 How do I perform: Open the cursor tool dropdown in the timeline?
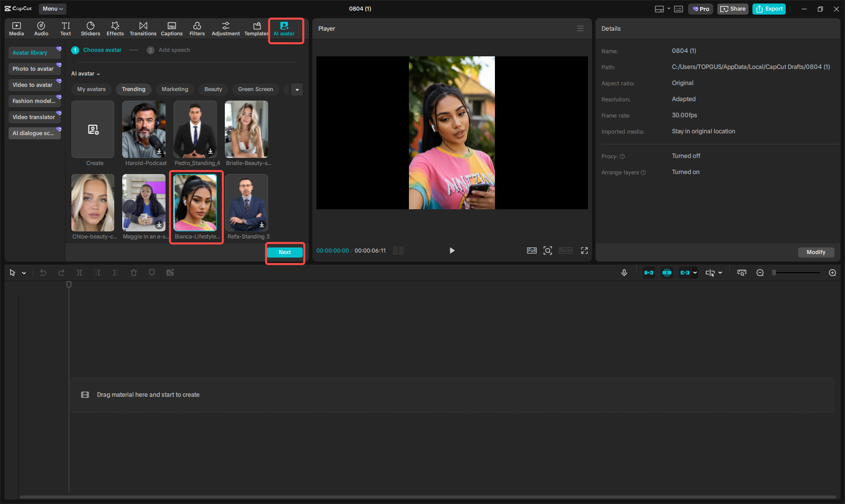pyautogui.click(x=23, y=272)
